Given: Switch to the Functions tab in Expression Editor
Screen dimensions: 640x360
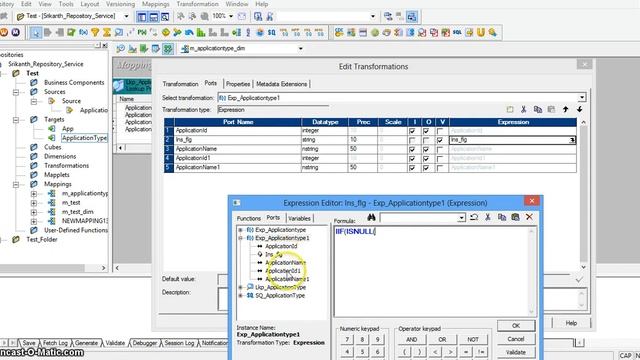Looking at the screenshot, I should (249, 218).
